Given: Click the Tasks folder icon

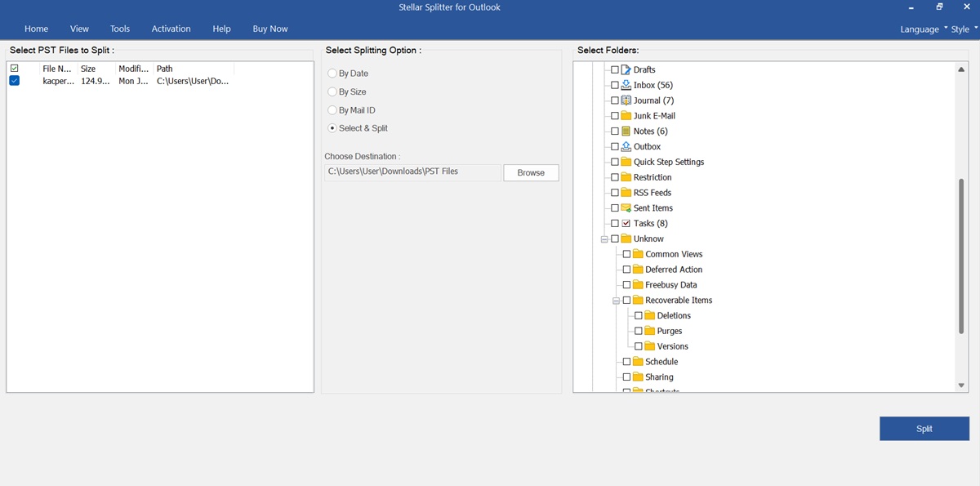Looking at the screenshot, I should pyautogui.click(x=626, y=223).
